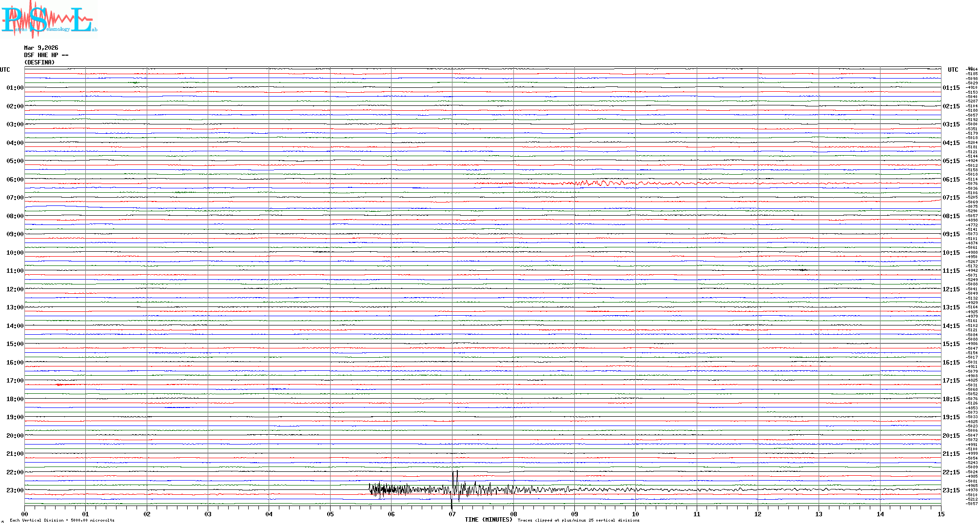The width and height of the screenshot is (980, 527).
Task: Click the PSL seismology lab logo
Action: pyautogui.click(x=49, y=20)
